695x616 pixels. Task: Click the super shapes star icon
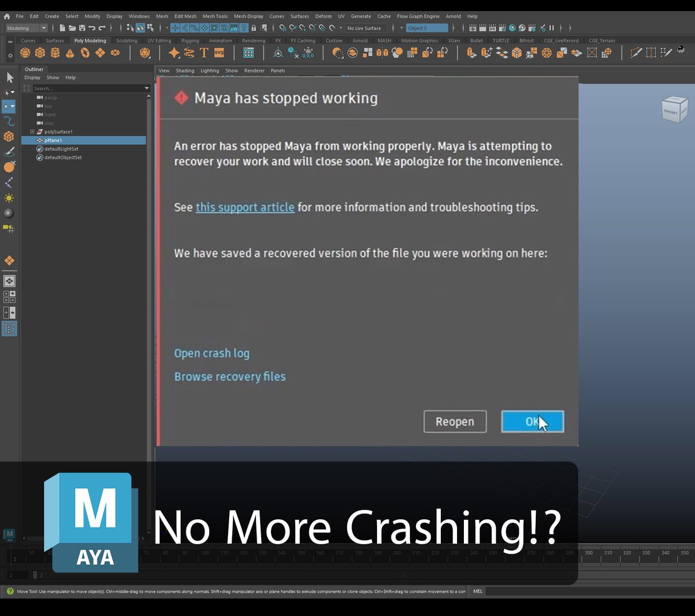pyautogui.click(x=174, y=53)
